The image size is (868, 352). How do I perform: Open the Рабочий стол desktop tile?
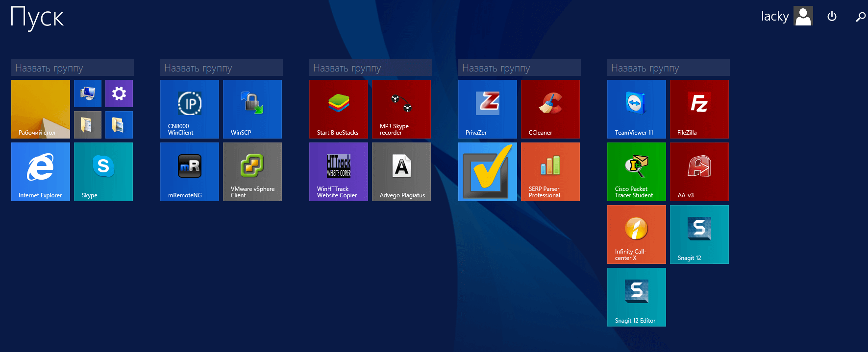coord(40,109)
